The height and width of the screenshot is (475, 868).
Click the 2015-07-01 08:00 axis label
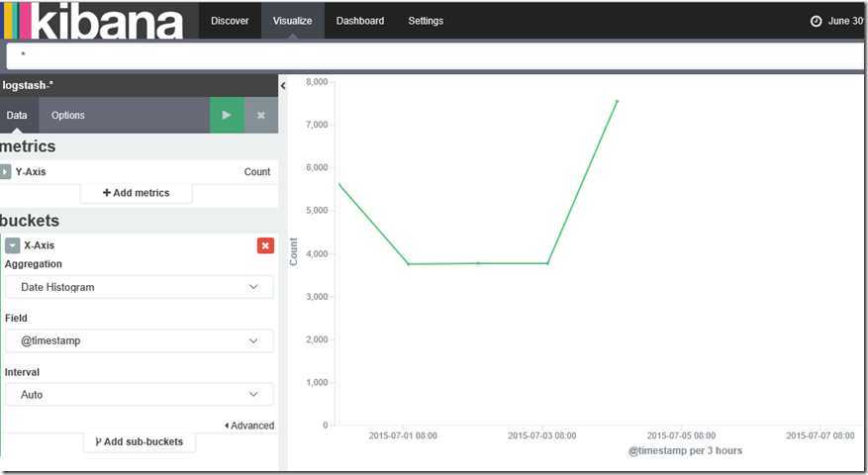click(x=403, y=435)
